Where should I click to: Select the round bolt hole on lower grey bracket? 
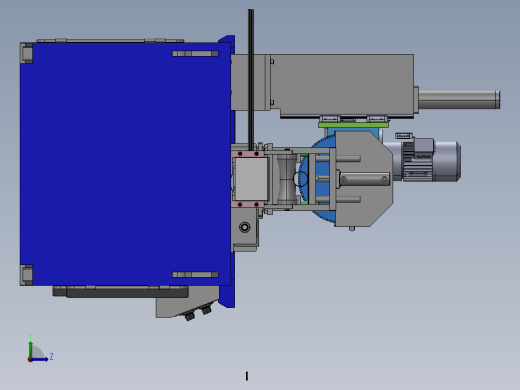coord(245,227)
